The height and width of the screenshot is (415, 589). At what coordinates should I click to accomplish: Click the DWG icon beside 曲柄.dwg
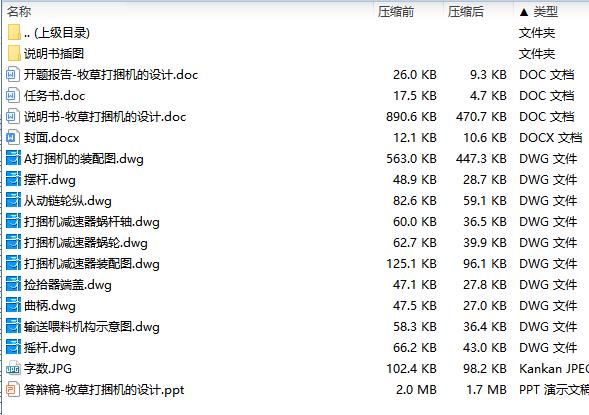coord(13,306)
